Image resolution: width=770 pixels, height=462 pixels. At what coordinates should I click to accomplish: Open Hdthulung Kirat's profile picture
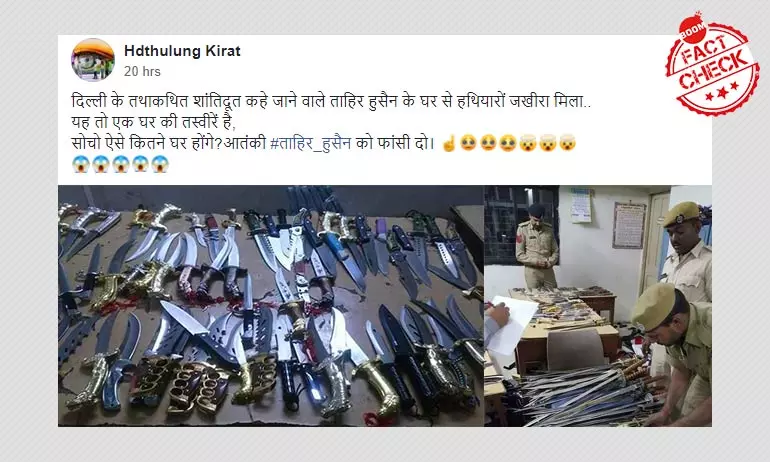coord(93,60)
